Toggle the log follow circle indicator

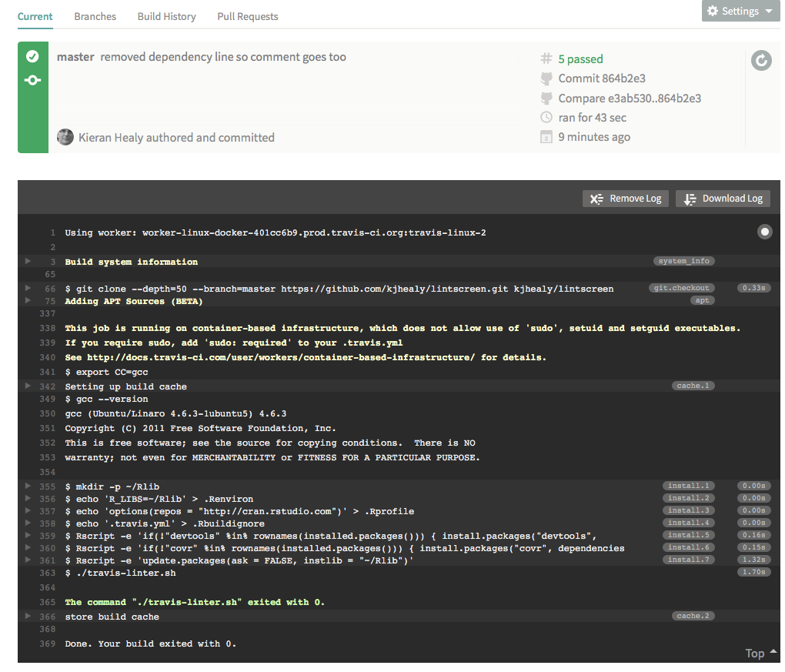tap(764, 232)
